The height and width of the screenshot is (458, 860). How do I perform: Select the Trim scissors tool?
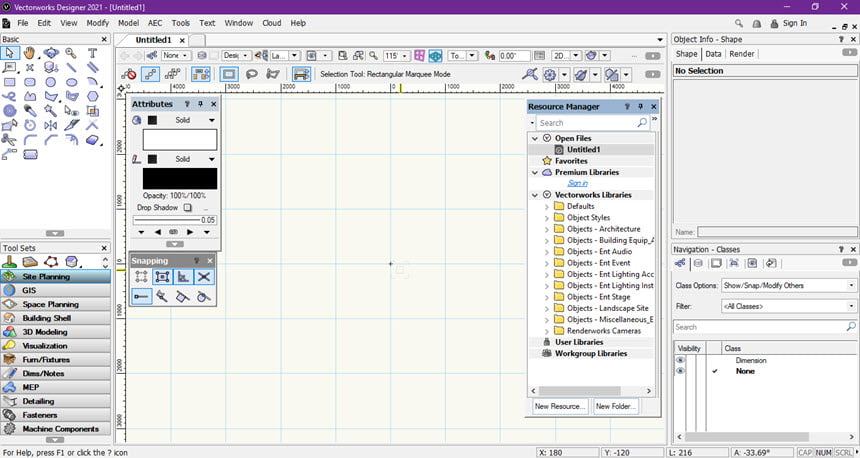point(9,140)
